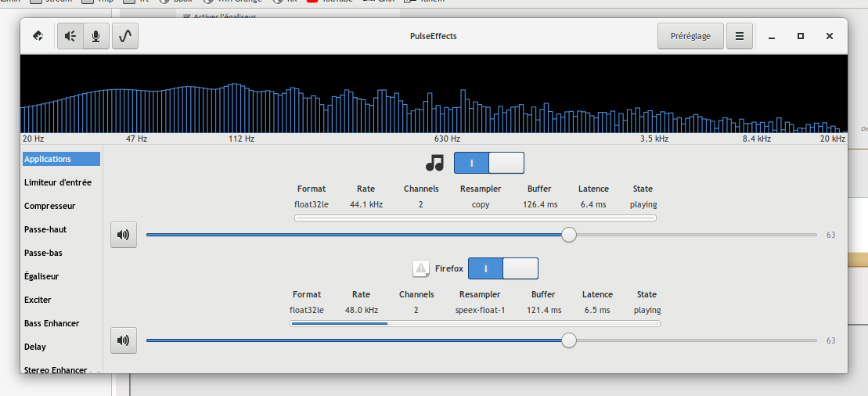Click the 44.1 kHz rate value
868x396 pixels.
(x=366, y=204)
